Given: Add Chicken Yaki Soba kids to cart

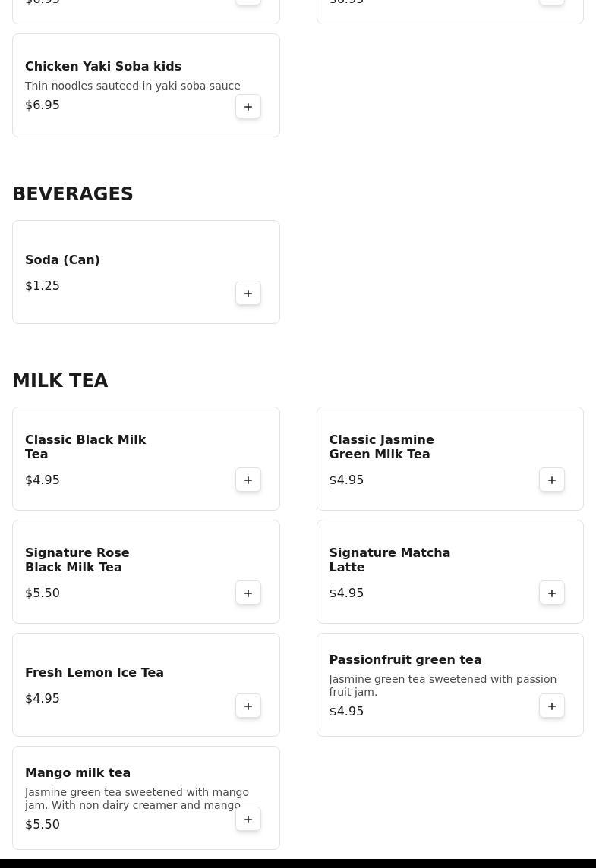Looking at the screenshot, I should 248,107.
